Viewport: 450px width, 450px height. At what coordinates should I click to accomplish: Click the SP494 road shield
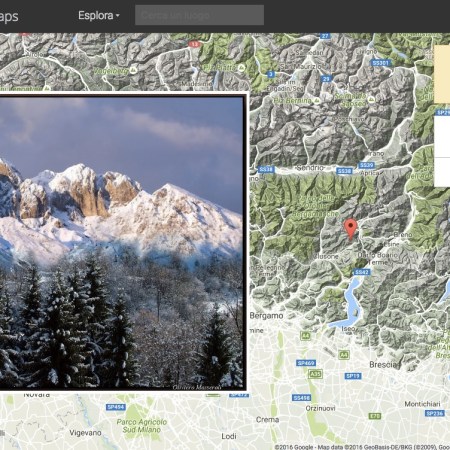coord(116,407)
